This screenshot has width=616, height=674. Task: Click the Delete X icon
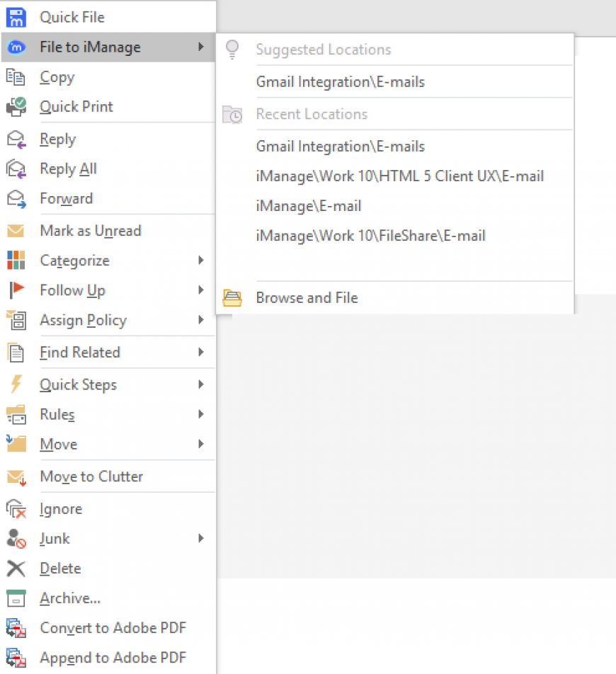click(x=16, y=569)
